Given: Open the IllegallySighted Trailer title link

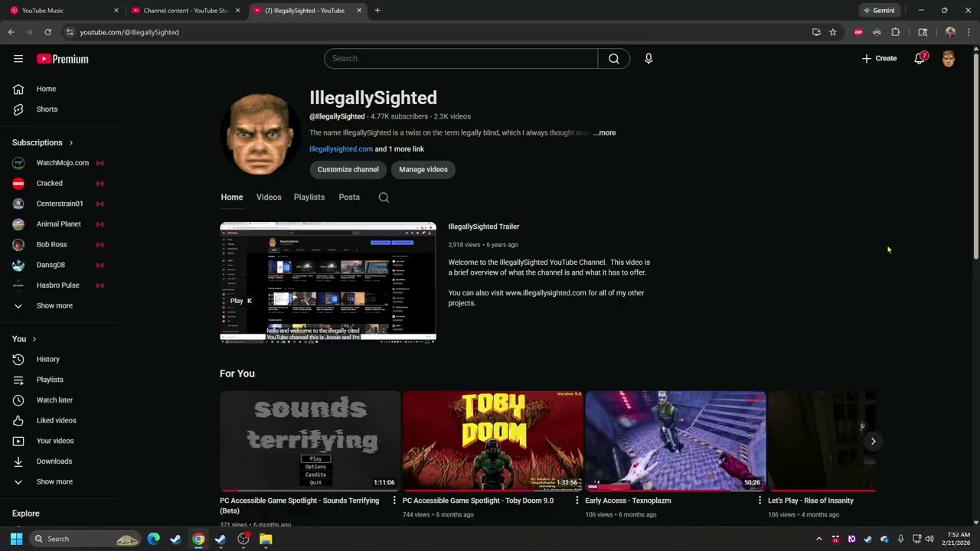Looking at the screenshot, I should click(x=484, y=227).
